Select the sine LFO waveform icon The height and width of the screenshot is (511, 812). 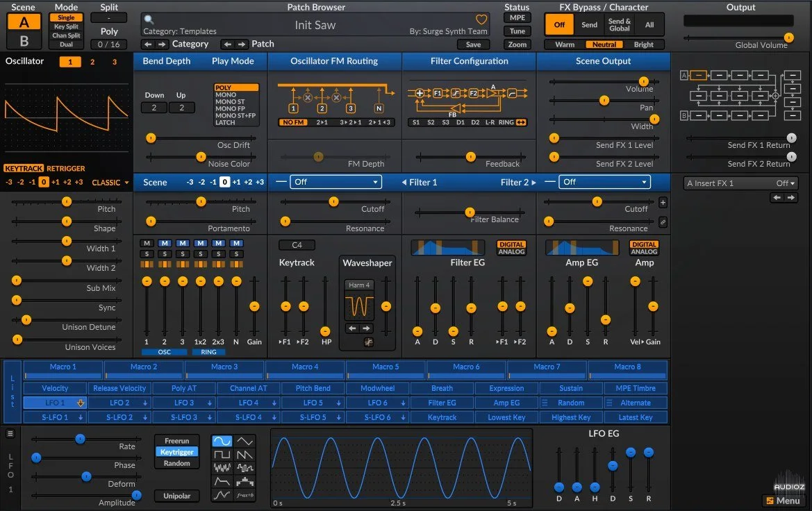222,441
